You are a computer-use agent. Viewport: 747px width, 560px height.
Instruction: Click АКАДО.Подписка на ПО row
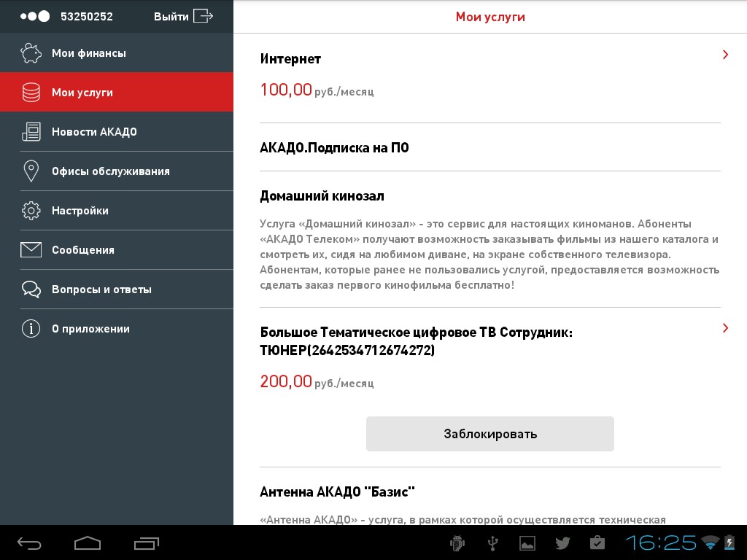489,147
